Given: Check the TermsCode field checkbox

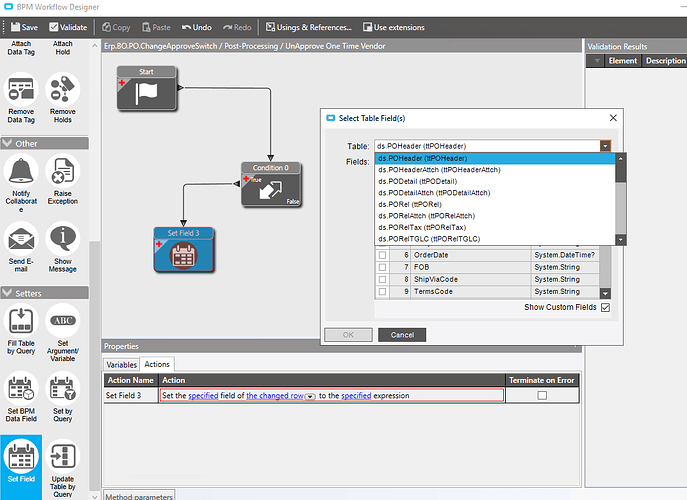Looking at the screenshot, I should (382, 292).
